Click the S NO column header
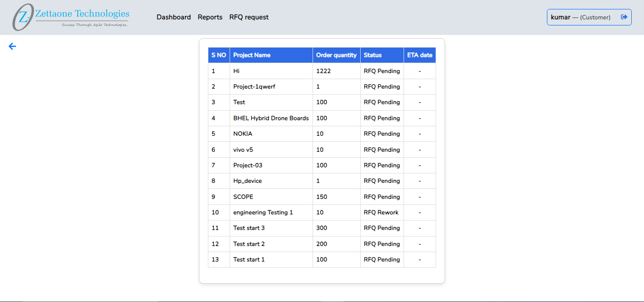 tap(219, 55)
